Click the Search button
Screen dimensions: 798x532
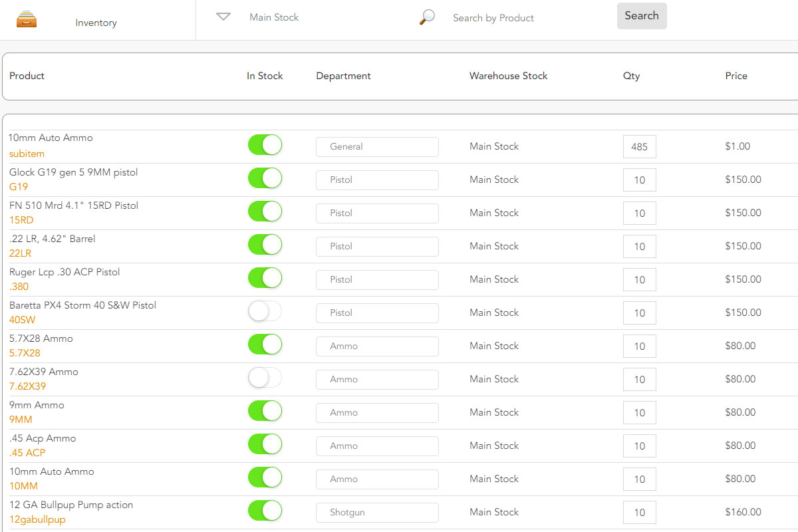click(x=641, y=16)
